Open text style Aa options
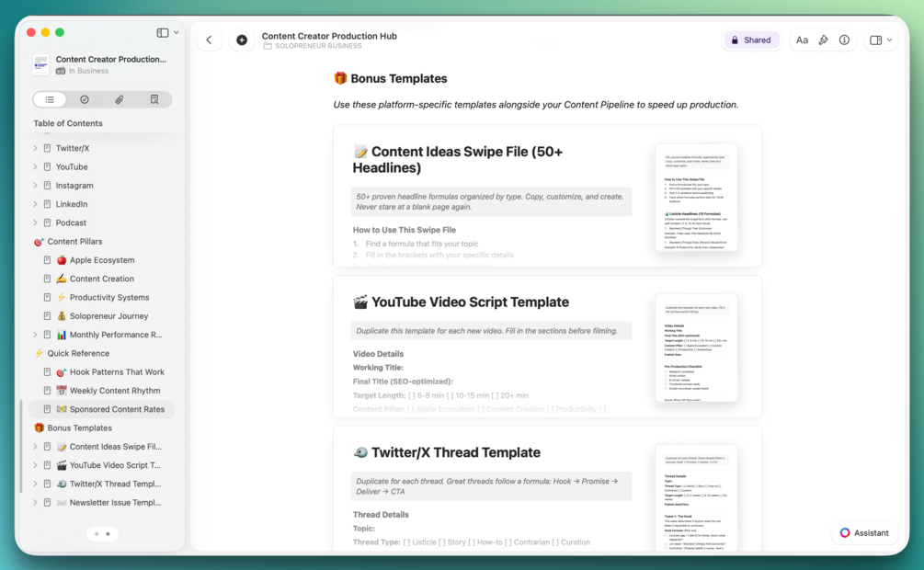This screenshot has width=924, height=570. coord(802,40)
